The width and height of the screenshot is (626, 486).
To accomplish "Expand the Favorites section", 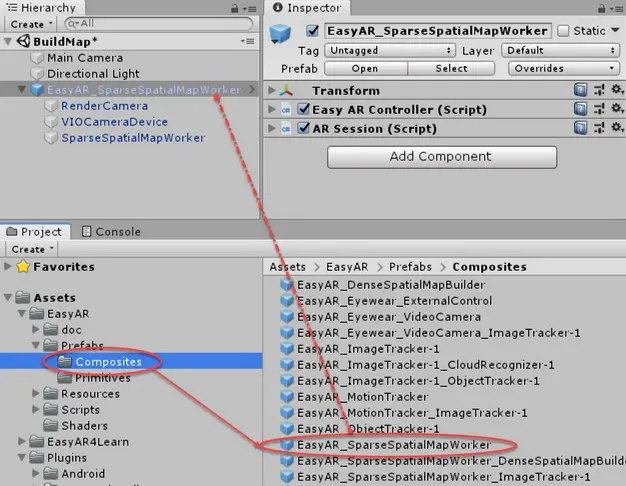I will (x=8, y=266).
